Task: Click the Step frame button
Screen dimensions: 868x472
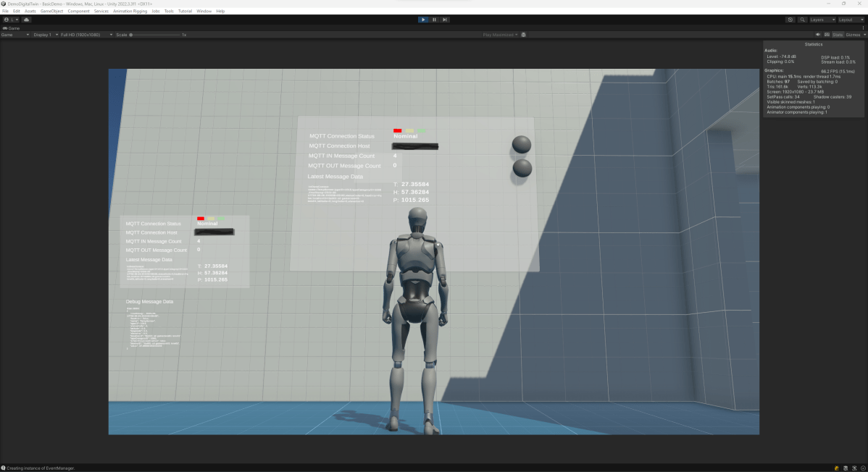Action: (x=445, y=20)
